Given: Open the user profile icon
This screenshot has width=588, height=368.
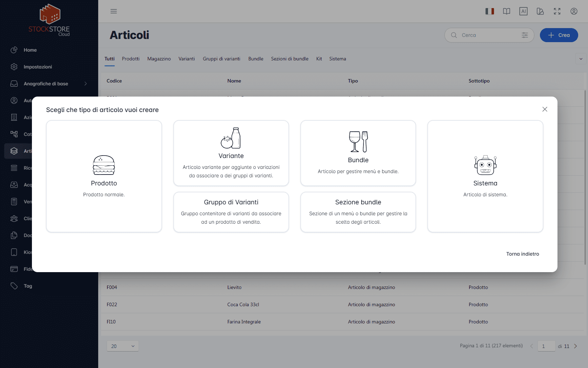Looking at the screenshot, I should (574, 11).
